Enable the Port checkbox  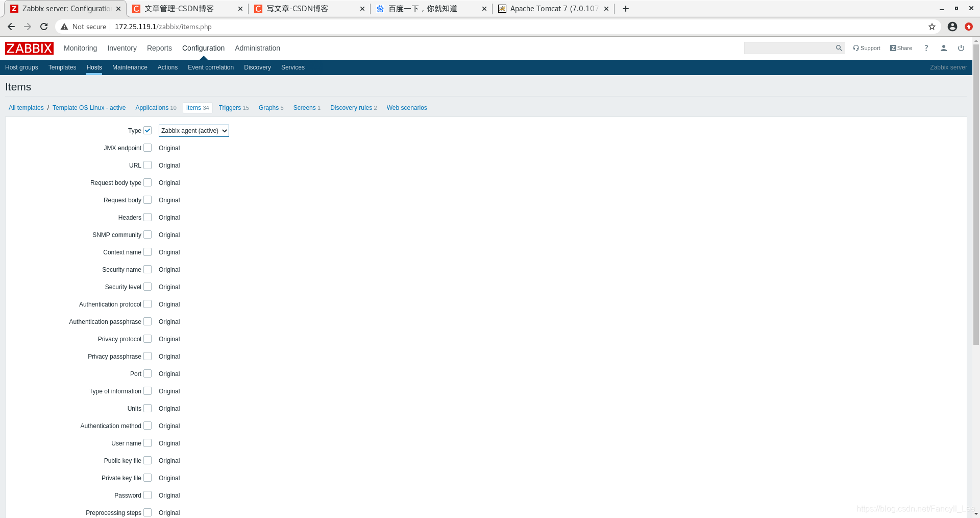pos(148,373)
